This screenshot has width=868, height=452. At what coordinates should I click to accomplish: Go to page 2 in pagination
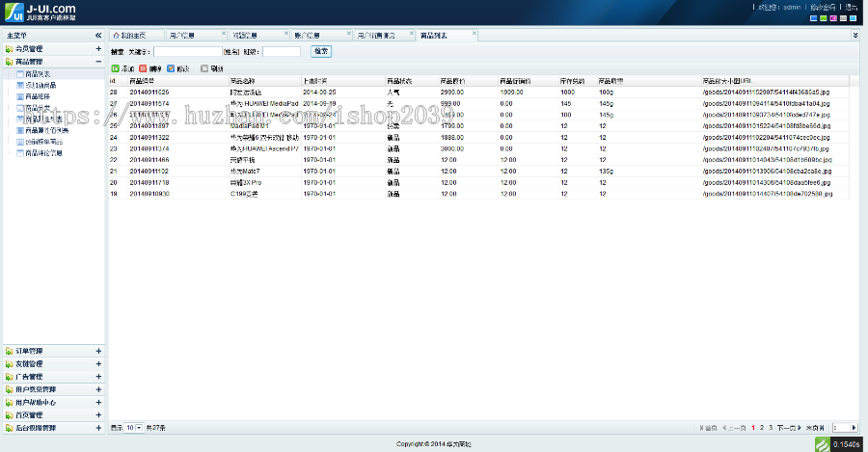pyautogui.click(x=761, y=427)
